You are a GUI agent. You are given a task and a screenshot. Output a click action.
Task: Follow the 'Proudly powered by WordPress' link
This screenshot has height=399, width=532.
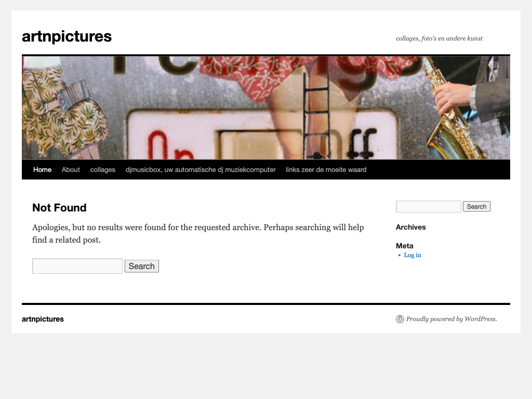[451, 319]
